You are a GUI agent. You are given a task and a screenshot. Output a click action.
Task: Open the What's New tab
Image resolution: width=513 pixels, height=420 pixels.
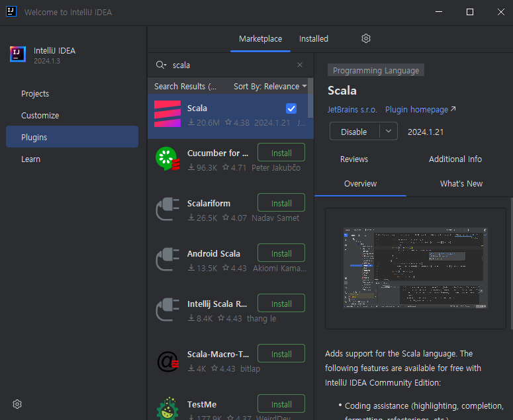[461, 184]
